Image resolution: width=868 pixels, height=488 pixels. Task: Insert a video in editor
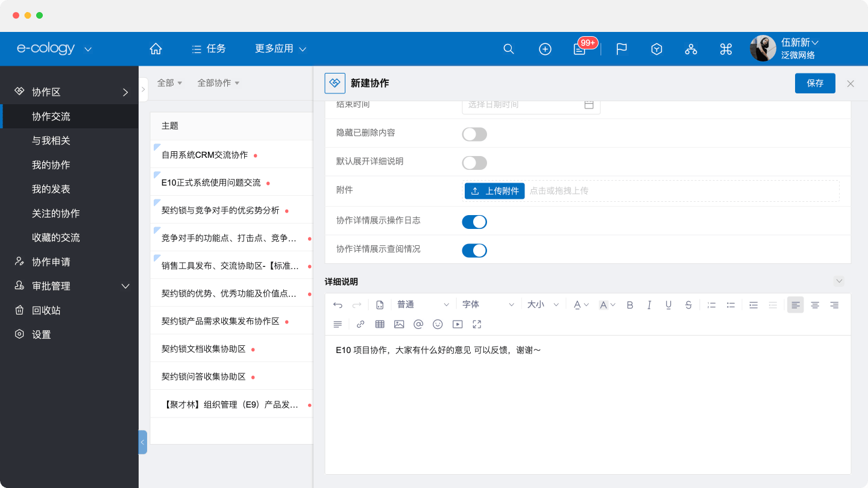(x=458, y=324)
